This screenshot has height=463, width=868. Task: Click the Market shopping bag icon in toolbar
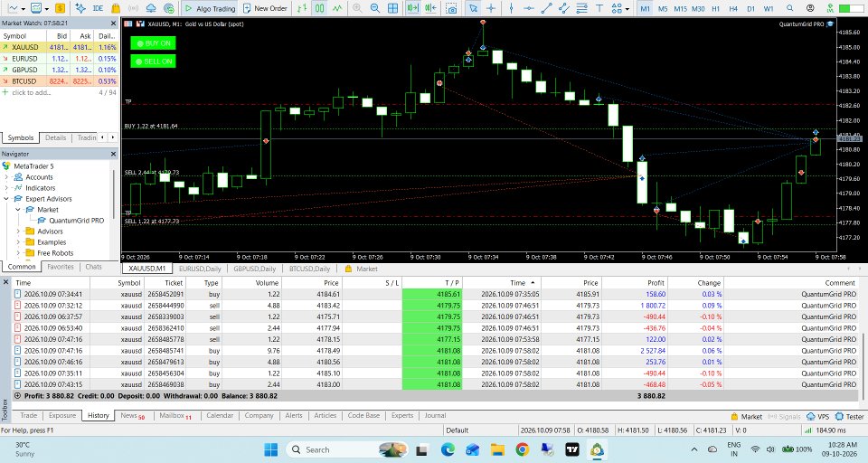pyautogui.click(x=116, y=8)
